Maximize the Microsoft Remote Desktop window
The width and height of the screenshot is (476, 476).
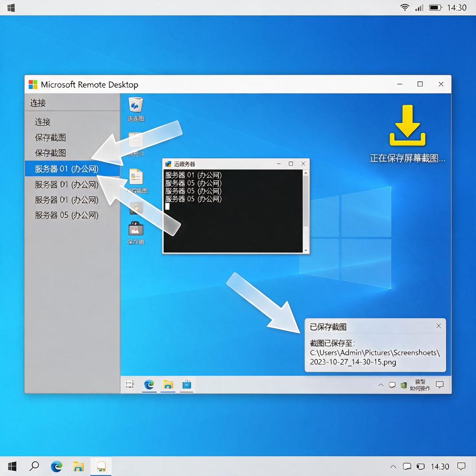click(420, 84)
